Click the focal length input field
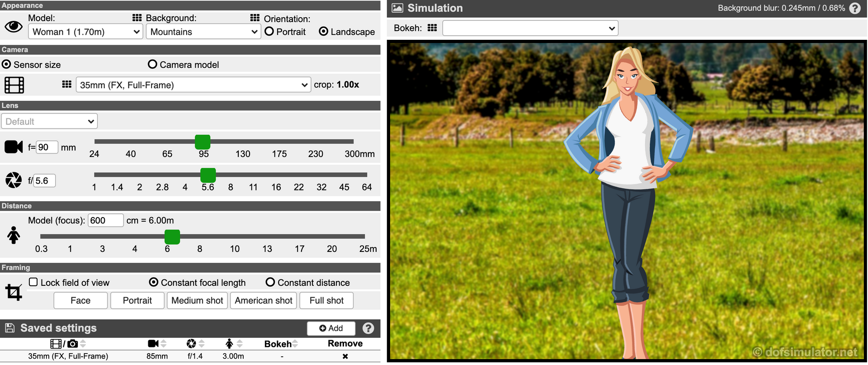 tap(47, 147)
